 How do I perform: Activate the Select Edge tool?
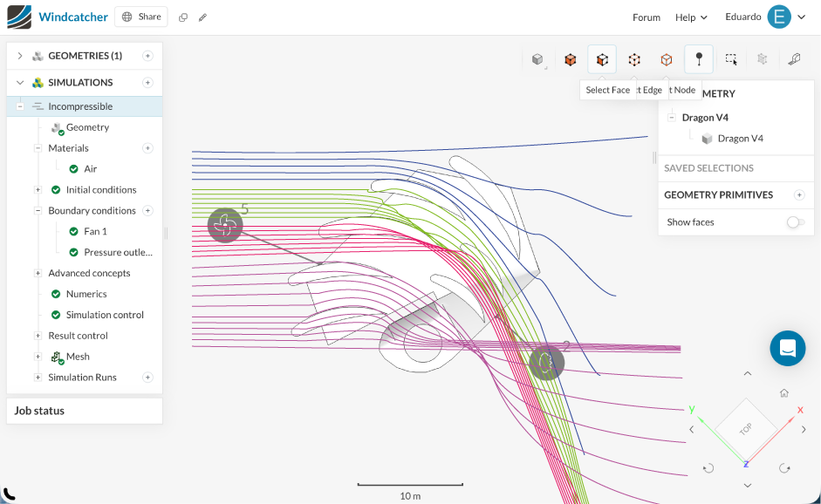[x=634, y=59]
